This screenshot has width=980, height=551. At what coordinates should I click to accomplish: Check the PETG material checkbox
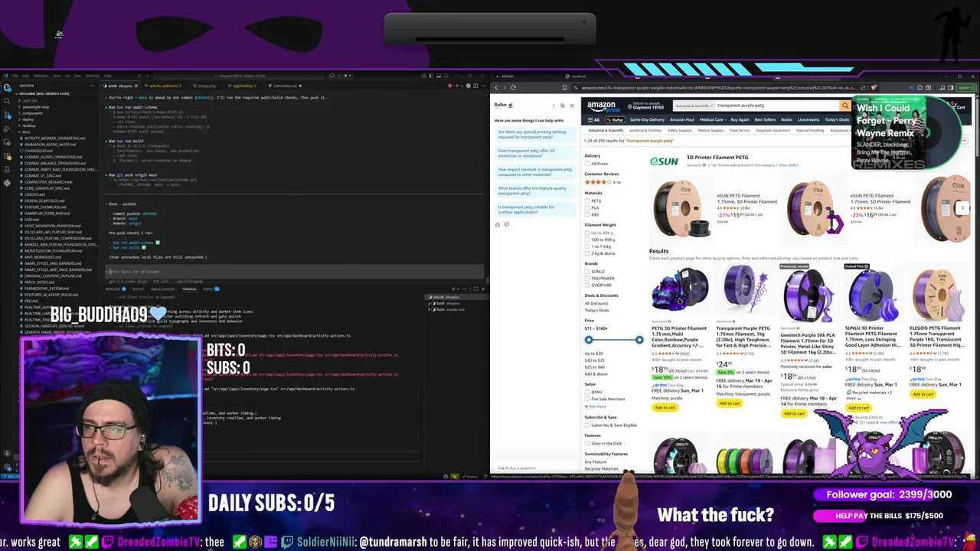tap(587, 201)
